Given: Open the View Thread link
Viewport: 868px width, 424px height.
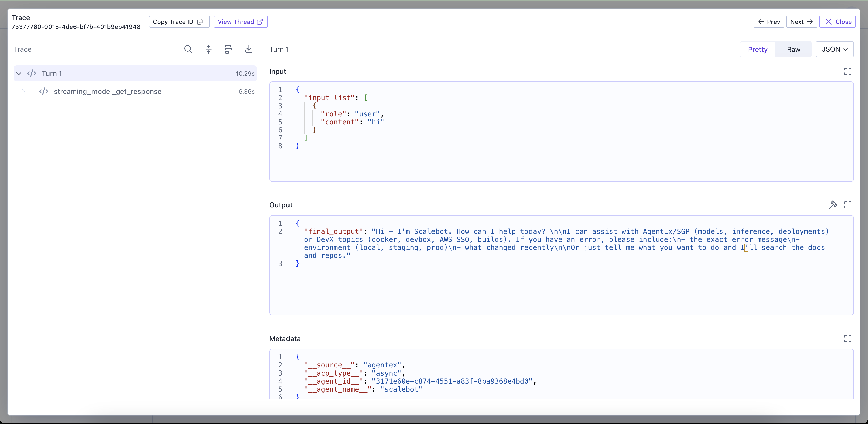Looking at the screenshot, I should 240,22.
